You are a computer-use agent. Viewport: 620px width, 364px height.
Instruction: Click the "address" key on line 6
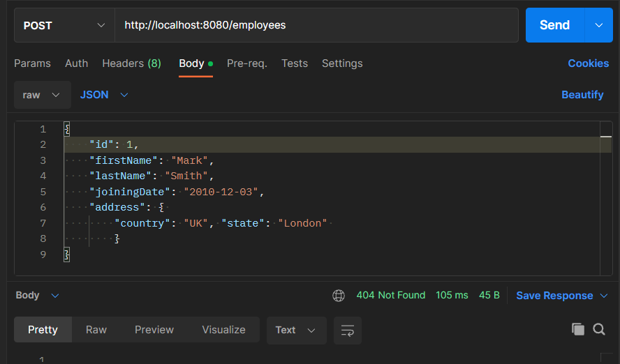click(x=117, y=207)
